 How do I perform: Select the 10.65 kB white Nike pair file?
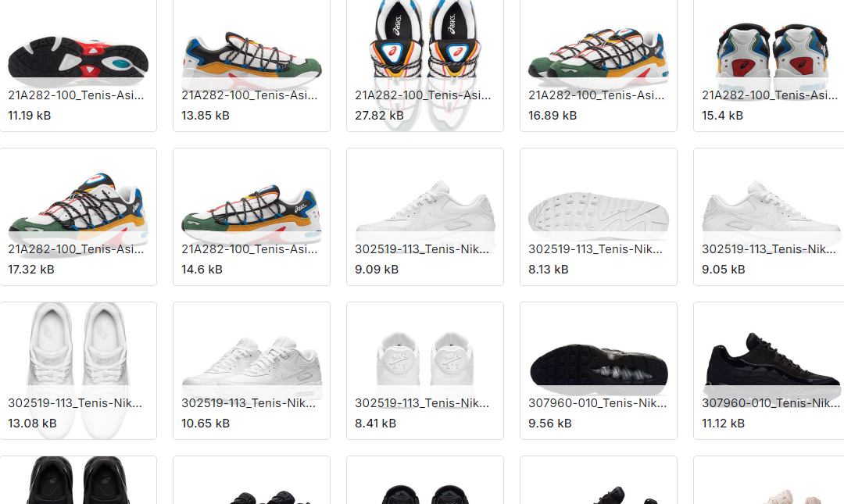252,370
